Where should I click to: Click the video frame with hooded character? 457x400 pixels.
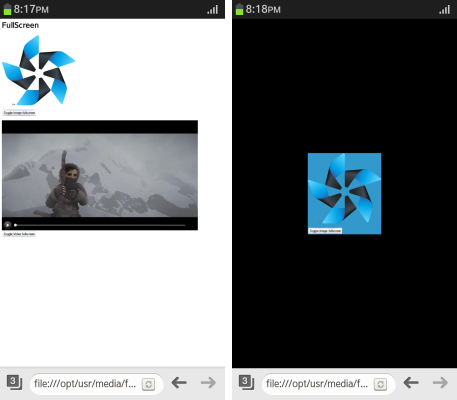coord(100,175)
